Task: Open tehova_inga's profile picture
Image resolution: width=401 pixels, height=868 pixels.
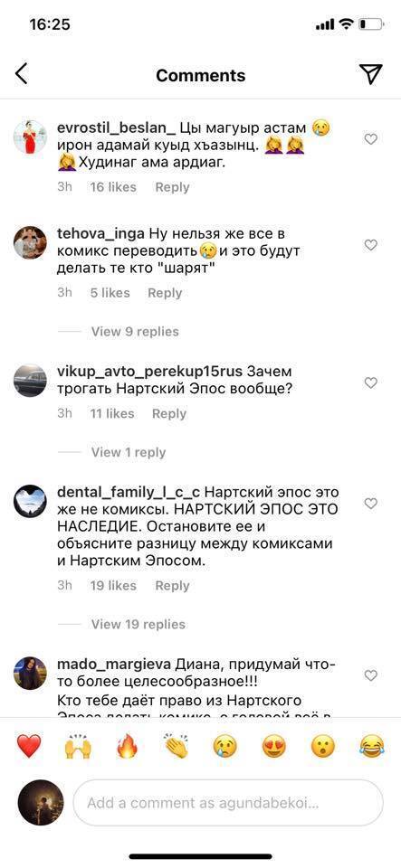Action: (x=31, y=242)
